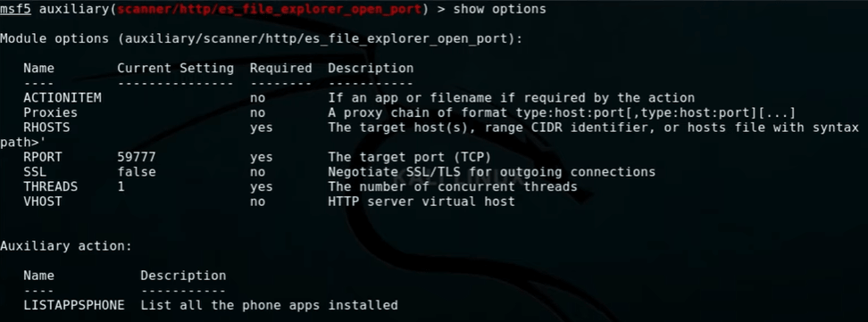Select the red module path scanner/http/es_file_explorer_open_port
The height and width of the screenshot is (322, 868).
point(270,10)
